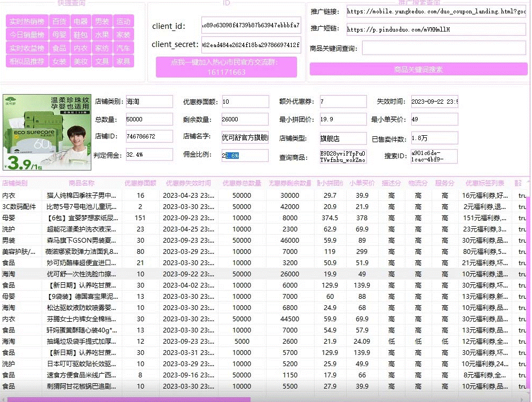The width and height of the screenshot is (532, 402).
Task: Click the 今日销量榜 button
Action: coord(27,35)
